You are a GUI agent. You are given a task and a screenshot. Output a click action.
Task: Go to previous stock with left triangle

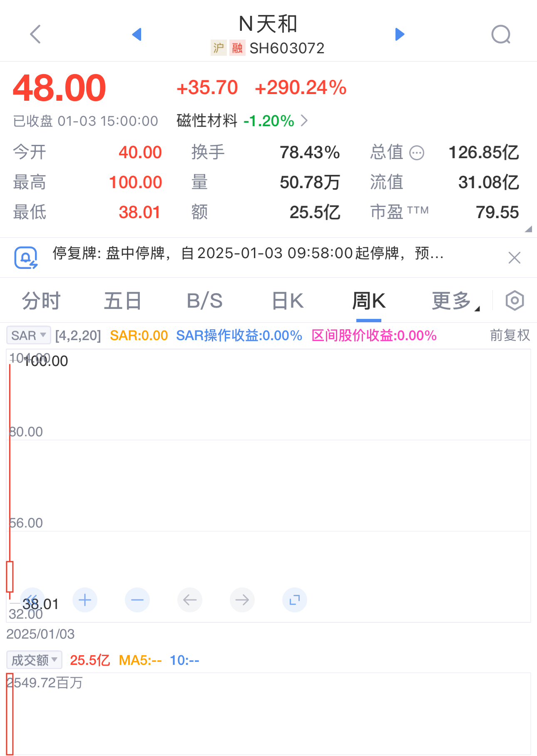137,34
